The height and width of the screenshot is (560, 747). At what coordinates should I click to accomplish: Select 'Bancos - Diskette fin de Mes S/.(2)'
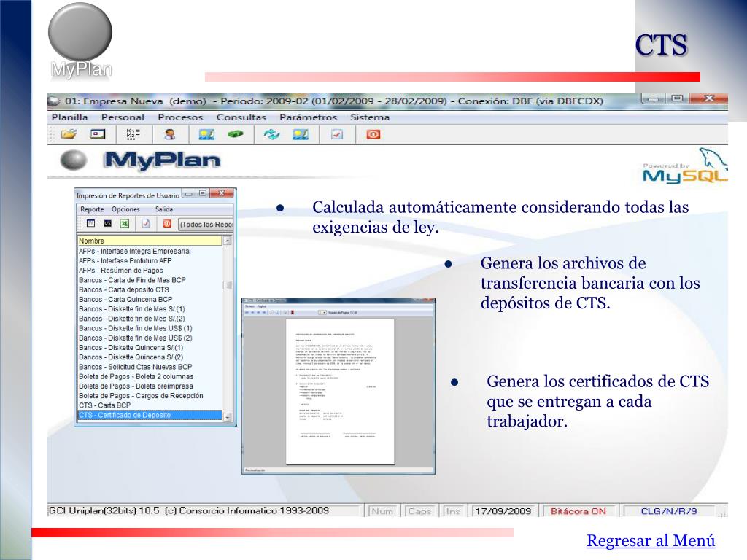pos(150,319)
